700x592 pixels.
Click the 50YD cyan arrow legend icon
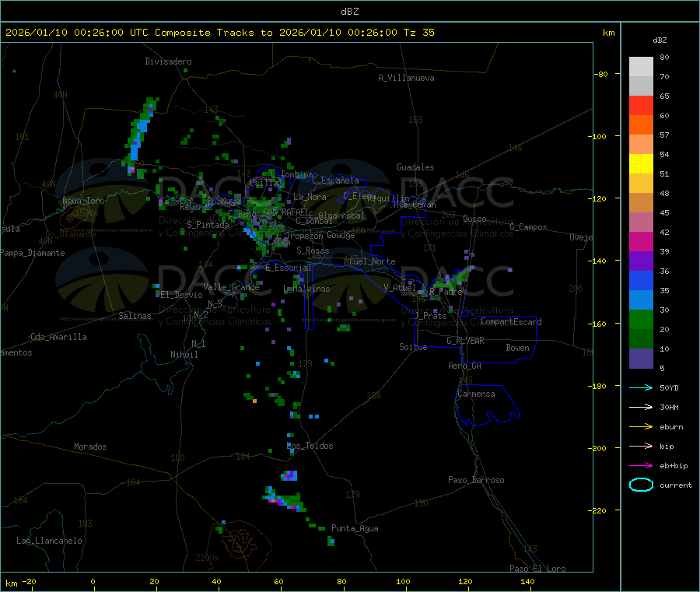pos(641,387)
